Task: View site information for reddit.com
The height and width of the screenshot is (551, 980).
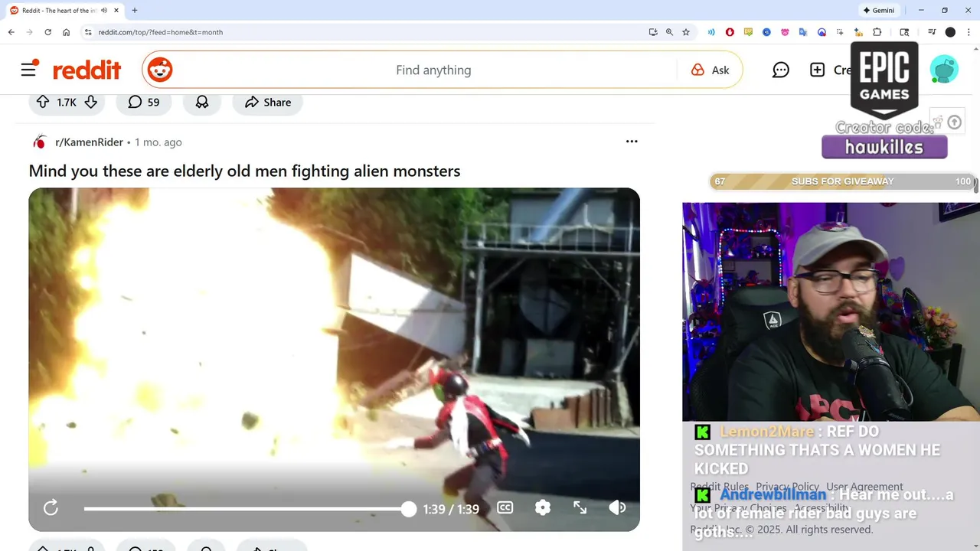Action: pos(88,32)
